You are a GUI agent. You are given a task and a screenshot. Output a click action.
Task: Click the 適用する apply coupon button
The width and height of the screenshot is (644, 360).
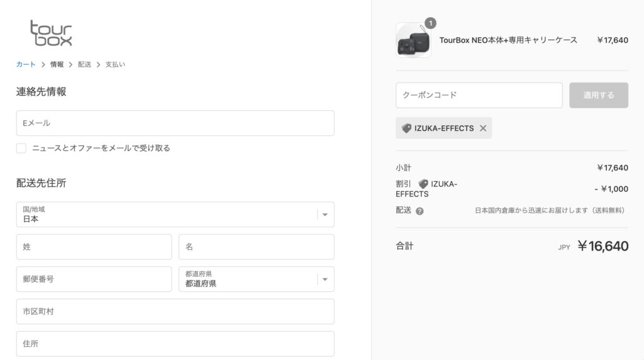pos(599,95)
